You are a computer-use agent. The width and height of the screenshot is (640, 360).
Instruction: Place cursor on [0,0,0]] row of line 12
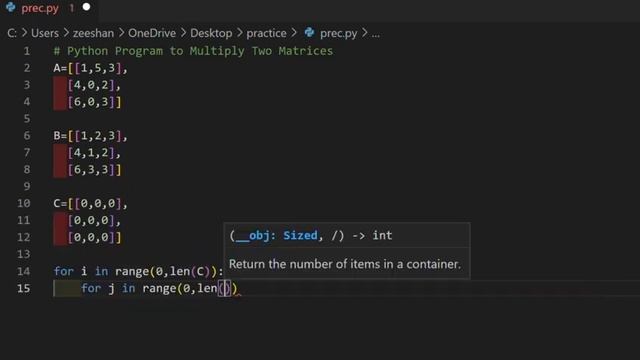[x=94, y=237]
